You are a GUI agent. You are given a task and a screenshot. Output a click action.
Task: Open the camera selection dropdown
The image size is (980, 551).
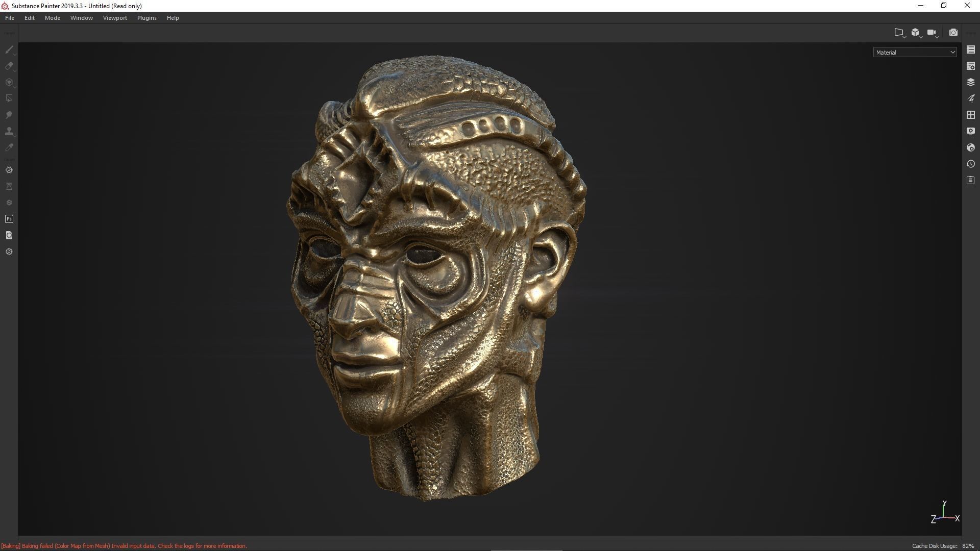click(x=933, y=33)
